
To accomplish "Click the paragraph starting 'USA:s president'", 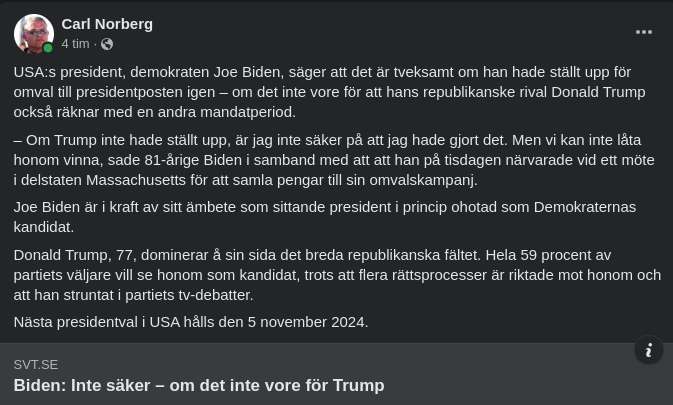I will point(322,72).
